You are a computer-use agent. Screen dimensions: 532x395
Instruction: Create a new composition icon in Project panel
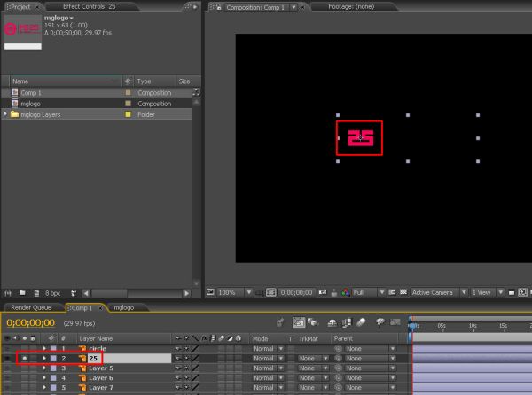click(36, 293)
